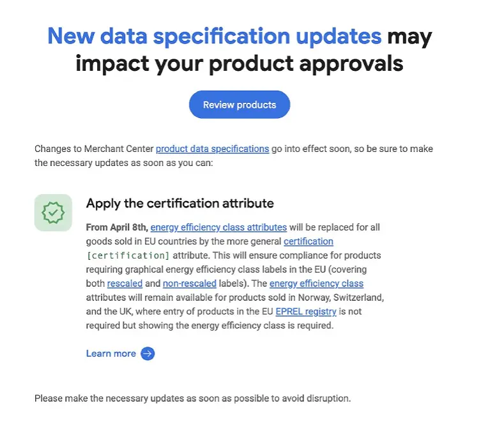504x422 pixels.
Task: Click the Review products button
Action: 240,105
